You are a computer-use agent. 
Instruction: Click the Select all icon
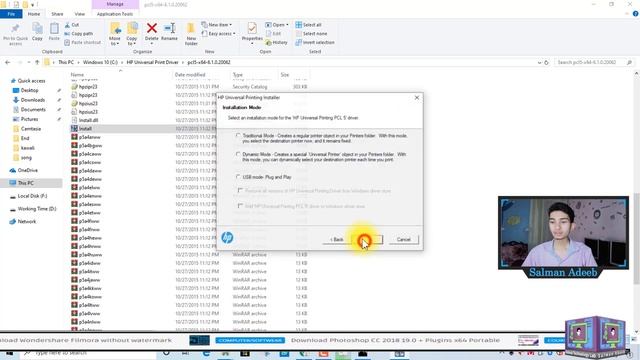click(299, 25)
